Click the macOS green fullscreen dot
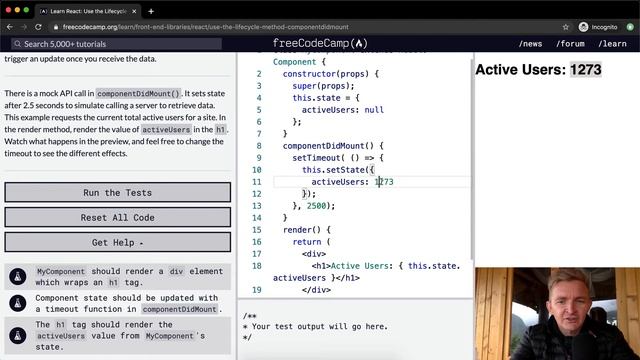The height and width of the screenshot is (360, 640). point(26,10)
